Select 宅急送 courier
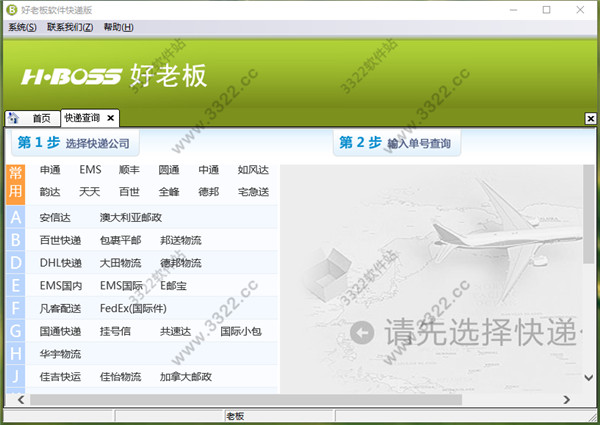The height and width of the screenshot is (425, 600). tap(253, 192)
